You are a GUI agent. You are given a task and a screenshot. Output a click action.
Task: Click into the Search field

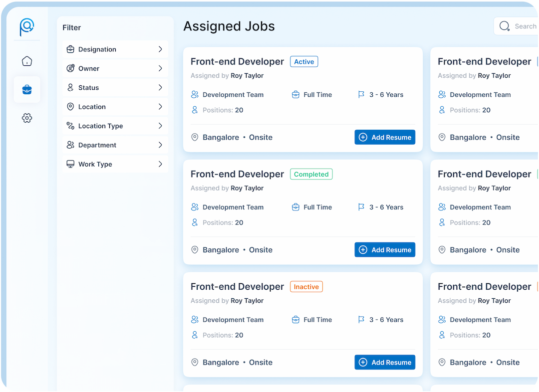tap(516, 26)
